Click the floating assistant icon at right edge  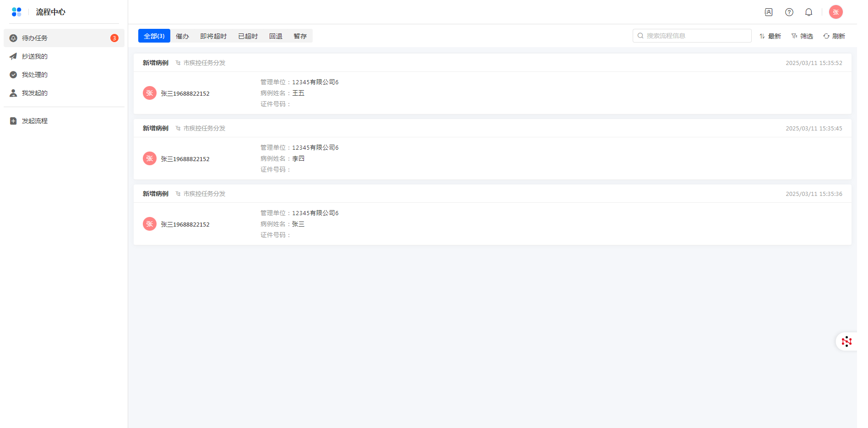click(x=846, y=341)
